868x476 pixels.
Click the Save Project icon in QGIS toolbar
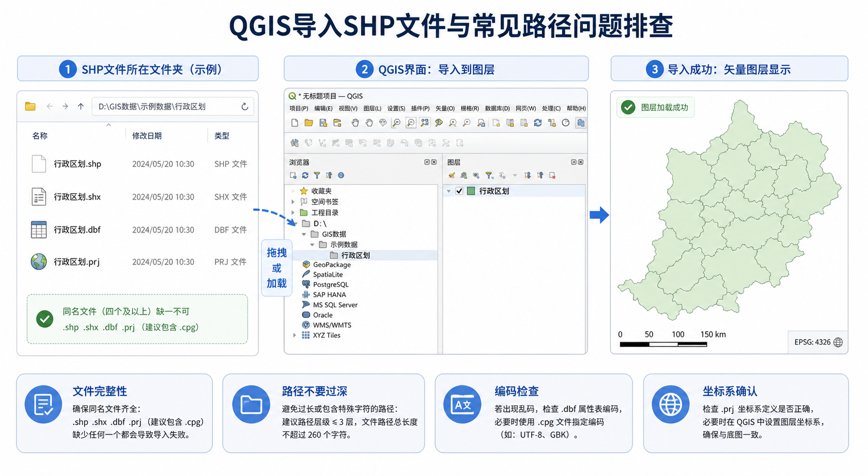click(x=323, y=122)
